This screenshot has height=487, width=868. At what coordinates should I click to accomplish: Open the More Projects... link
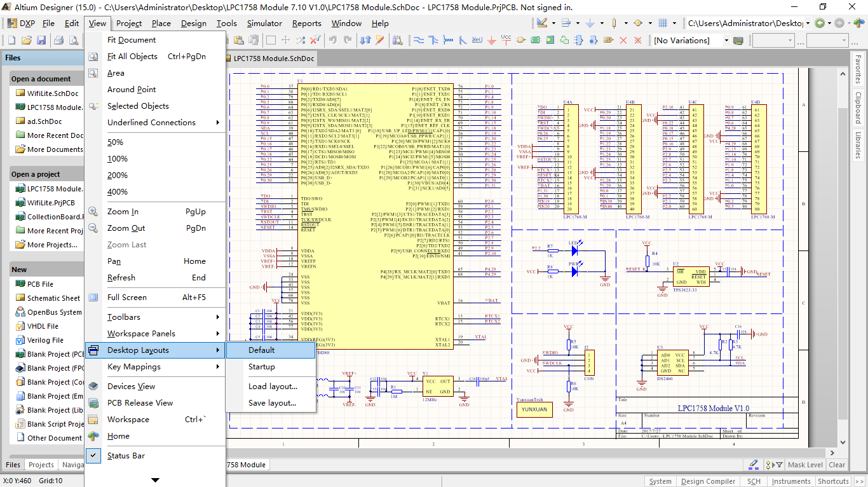(x=52, y=244)
